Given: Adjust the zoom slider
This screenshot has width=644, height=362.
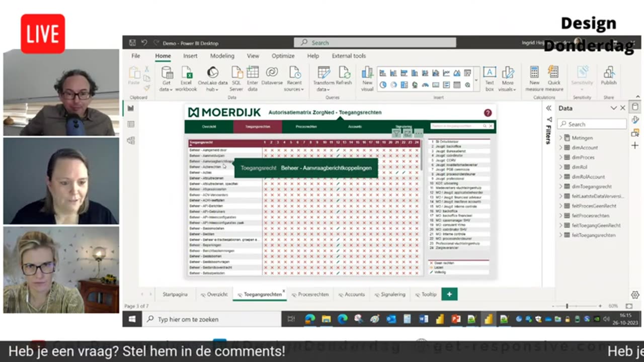Looking at the screenshot, I should [567, 306].
